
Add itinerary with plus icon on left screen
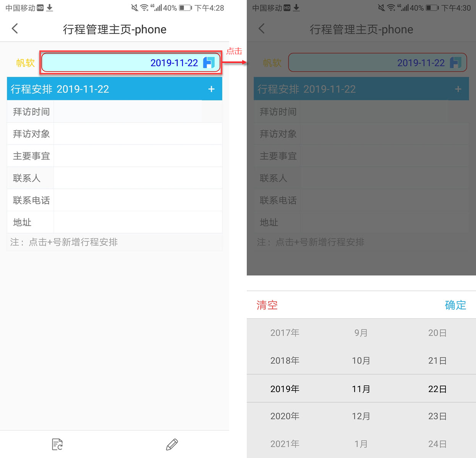point(211,89)
